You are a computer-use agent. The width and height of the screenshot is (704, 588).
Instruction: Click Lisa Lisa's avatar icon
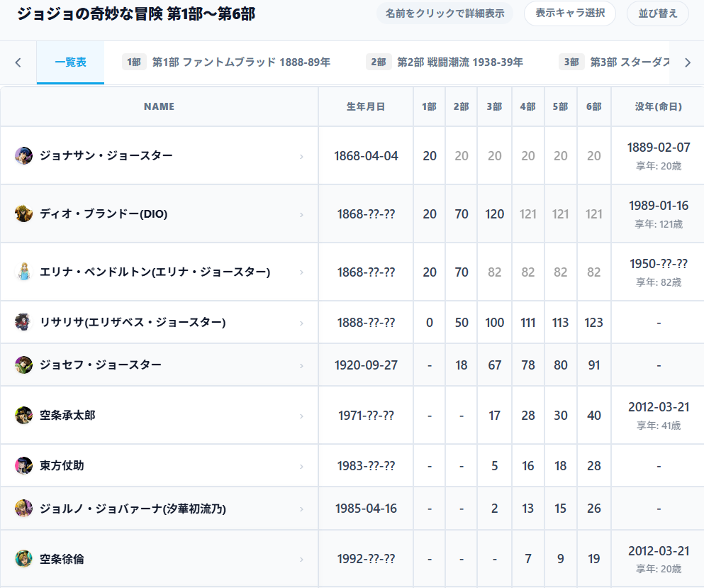tap(23, 322)
